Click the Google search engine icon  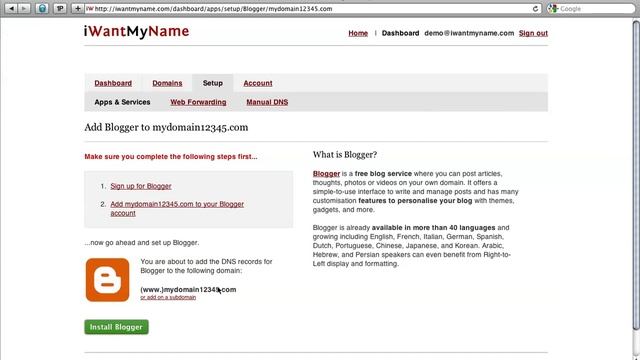tap(553, 9)
